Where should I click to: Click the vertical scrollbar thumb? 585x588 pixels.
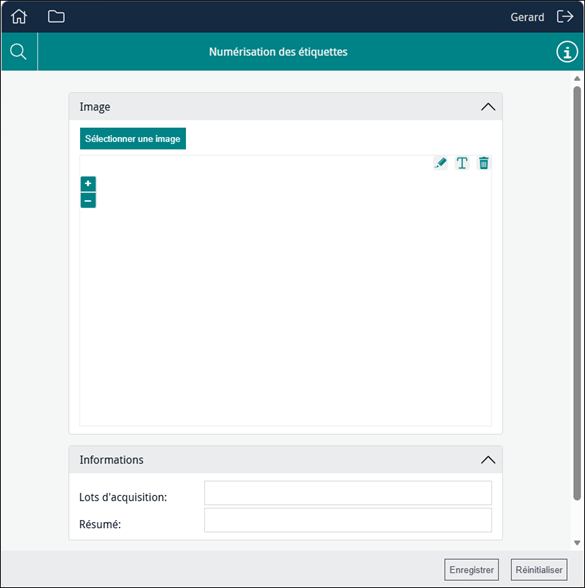tap(577, 292)
